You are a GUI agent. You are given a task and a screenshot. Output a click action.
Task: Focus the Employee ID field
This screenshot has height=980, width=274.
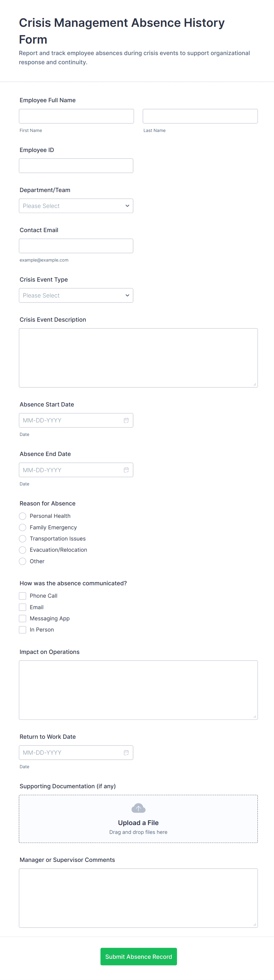(x=76, y=166)
